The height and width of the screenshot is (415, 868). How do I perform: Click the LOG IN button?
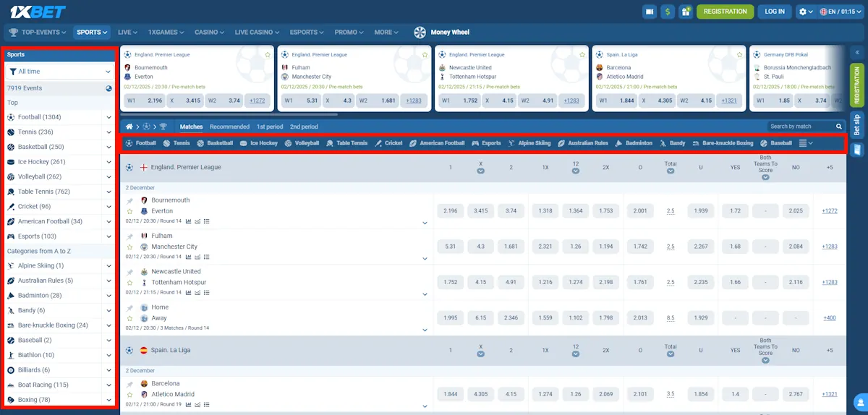coord(775,12)
